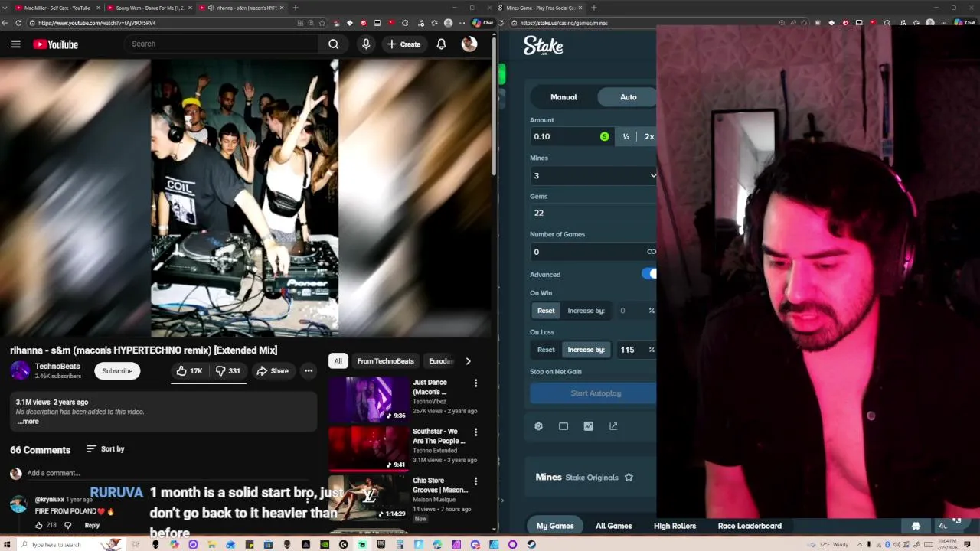
Task: Dislike the kryniuxx comment
Action: (x=67, y=525)
